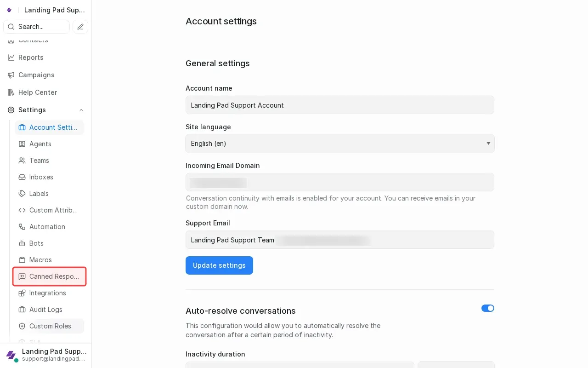Select the Bots icon in sidebar

point(22,243)
